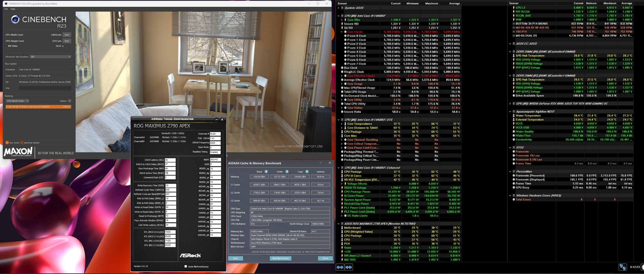Click thermometer icon beside Motherboard temperature
Screen dimensions: 644x274
coord(342,228)
